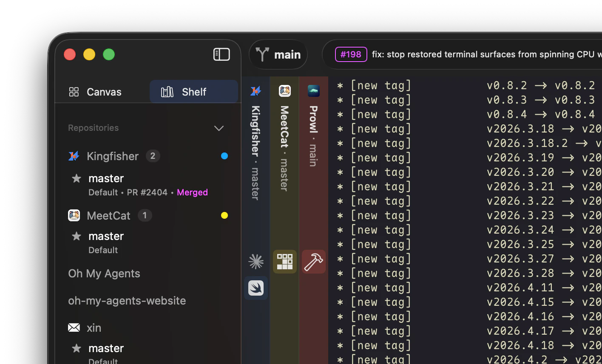
Task: Open the PR #2404 link
Action: tap(147, 192)
